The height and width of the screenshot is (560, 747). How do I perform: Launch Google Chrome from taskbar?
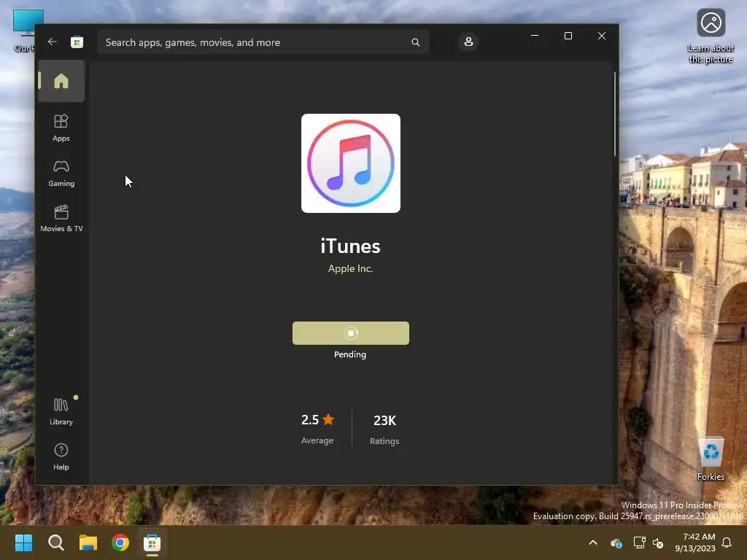pos(120,542)
